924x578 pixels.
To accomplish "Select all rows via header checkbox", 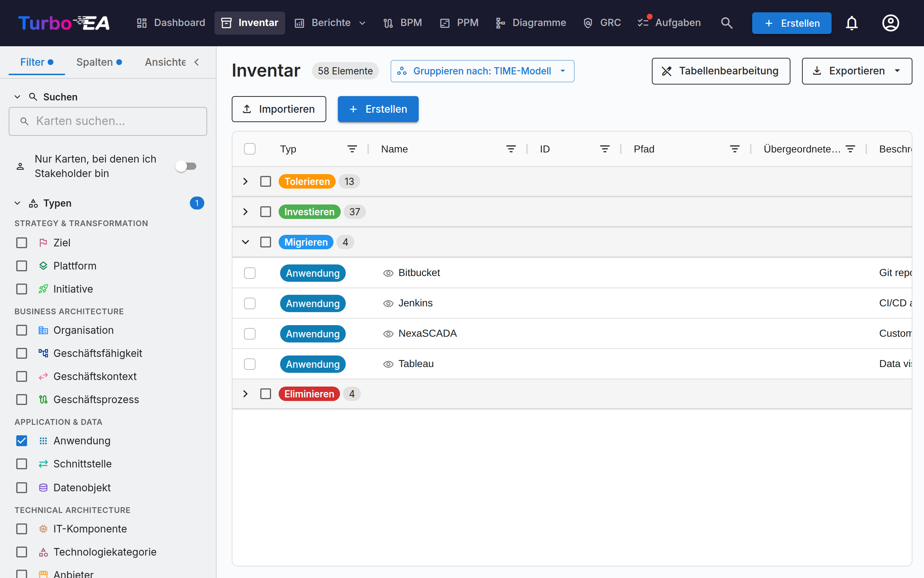I will pos(250,149).
